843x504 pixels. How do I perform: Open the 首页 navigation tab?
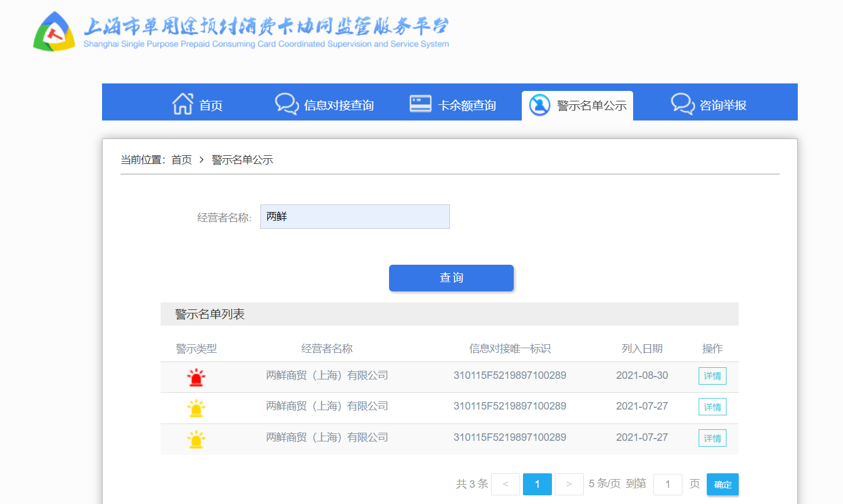(x=198, y=104)
